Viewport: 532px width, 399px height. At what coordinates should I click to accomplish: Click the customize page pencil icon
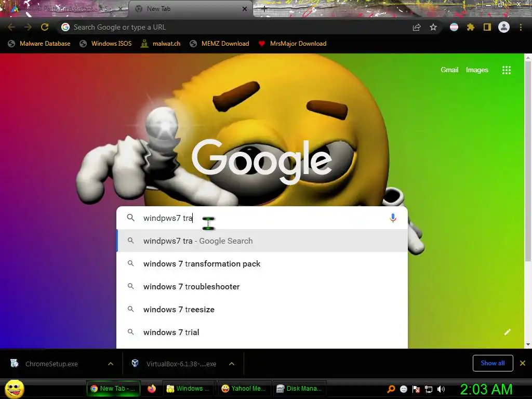point(507,332)
